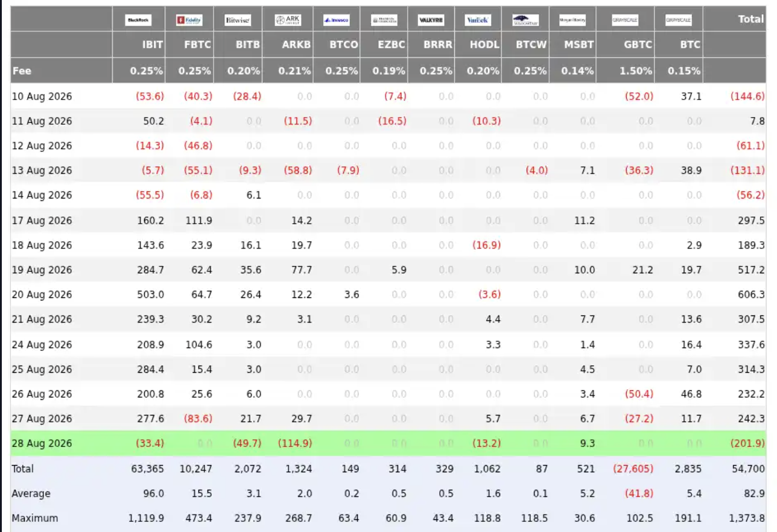Screen dimensions: 777x532
Task: Click the (114.9) ARKB value on 28 Aug
Action: click(x=295, y=444)
